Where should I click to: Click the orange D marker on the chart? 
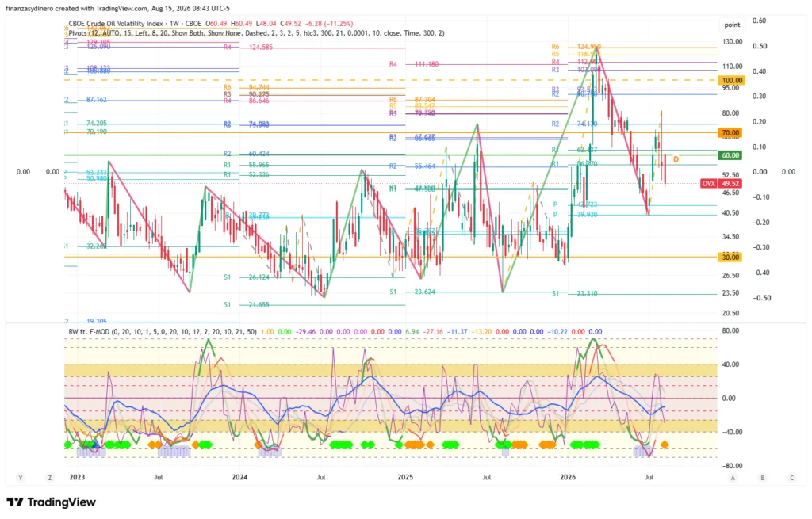point(676,158)
